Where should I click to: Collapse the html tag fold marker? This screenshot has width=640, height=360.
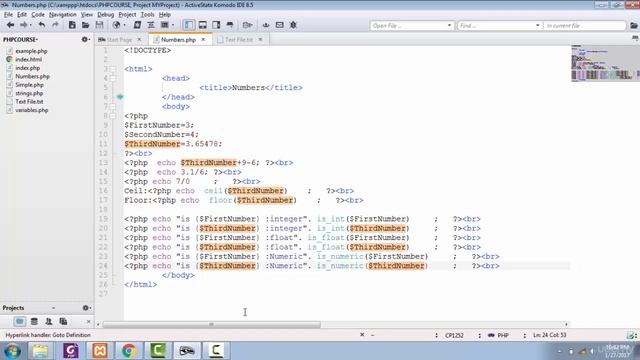[113, 69]
